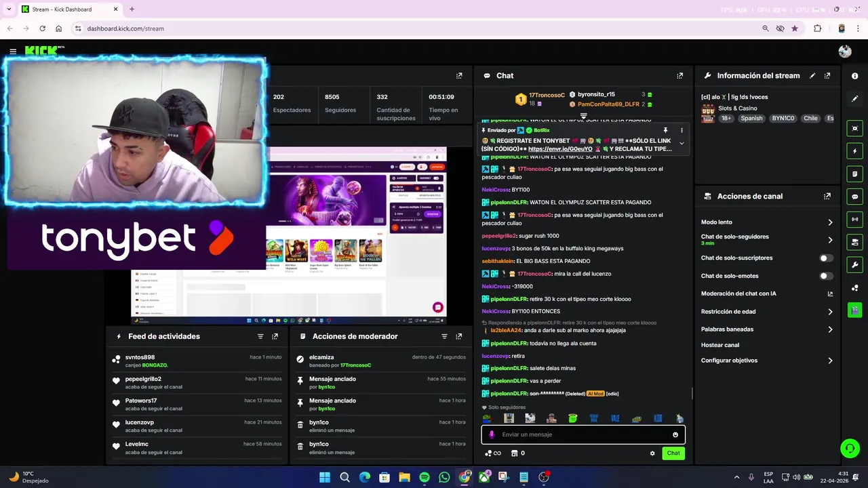Open WhatsApp from the taskbar

(444, 477)
